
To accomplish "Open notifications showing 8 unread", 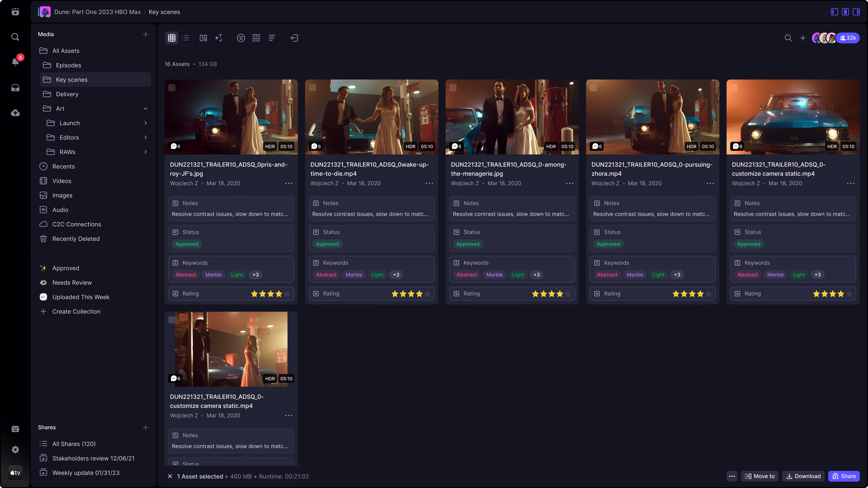I will pos(15,62).
